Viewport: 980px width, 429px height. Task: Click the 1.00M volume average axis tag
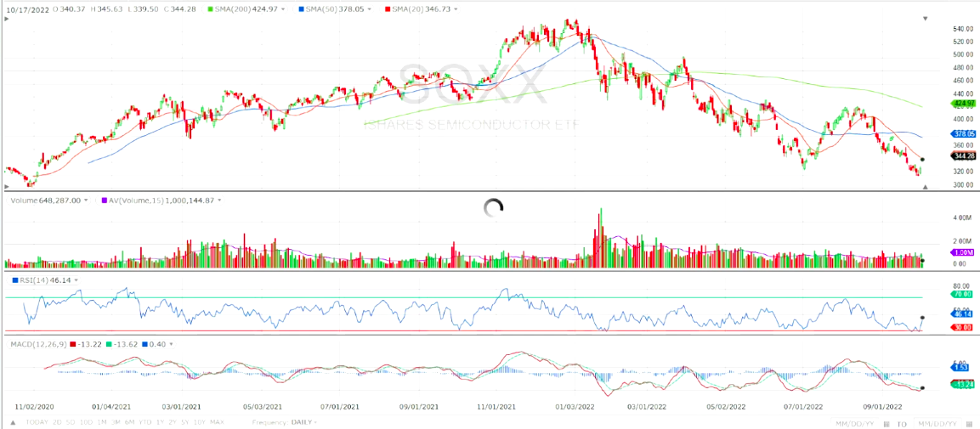coord(962,251)
